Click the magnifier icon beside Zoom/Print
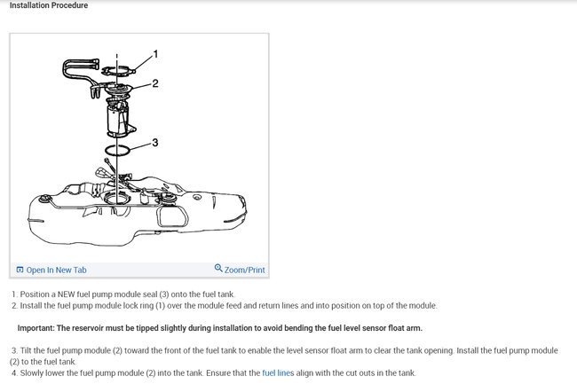577x392 pixels. 218,268
